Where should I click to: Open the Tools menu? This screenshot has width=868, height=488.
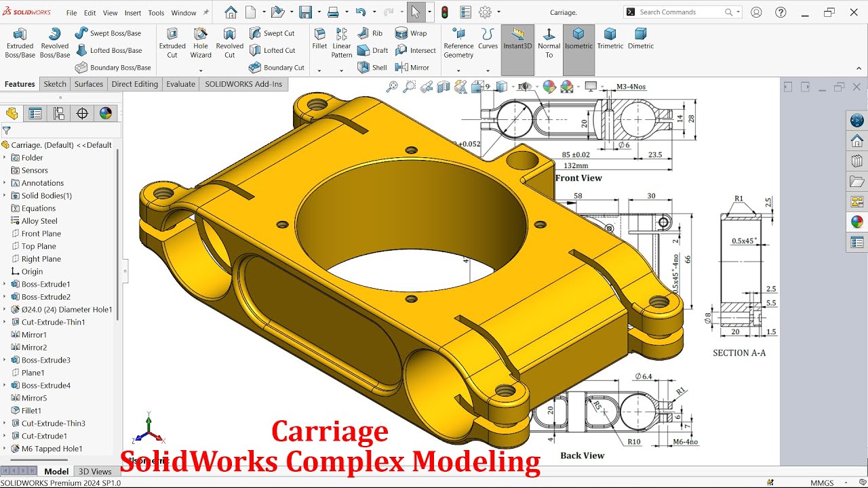coord(156,13)
